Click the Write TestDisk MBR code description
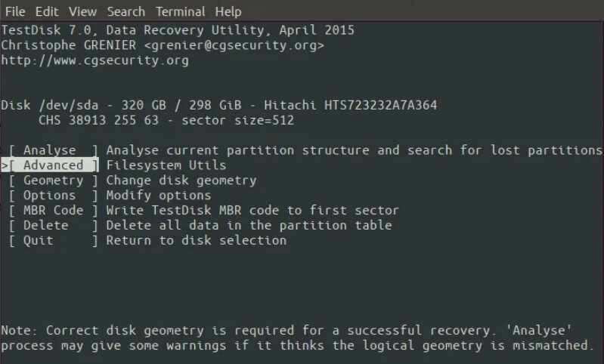The width and height of the screenshot is (604, 364). [252, 210]
